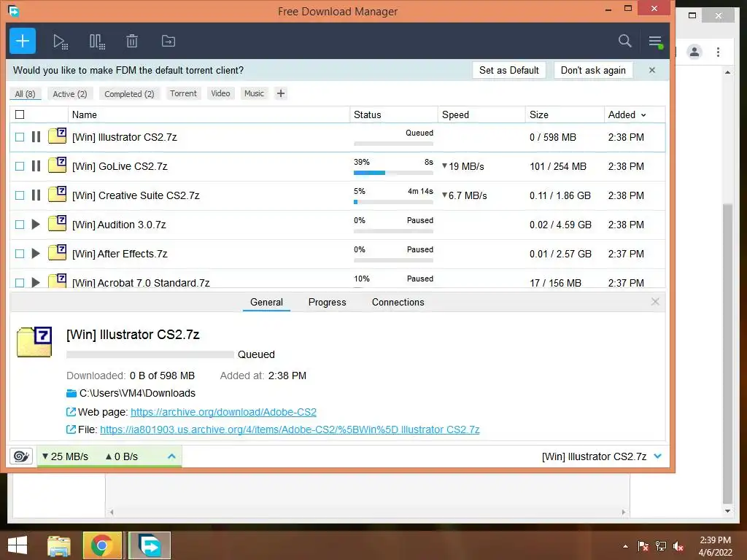Click the Creative Suite CS2.7z progress bar
Screen dimensions: 747x560
393,202
